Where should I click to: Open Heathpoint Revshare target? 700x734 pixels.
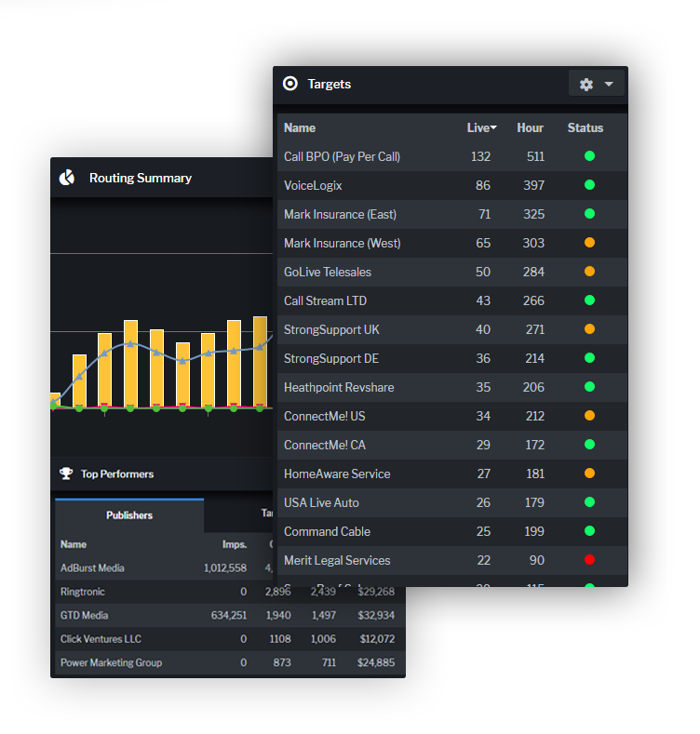pos(339,387)
